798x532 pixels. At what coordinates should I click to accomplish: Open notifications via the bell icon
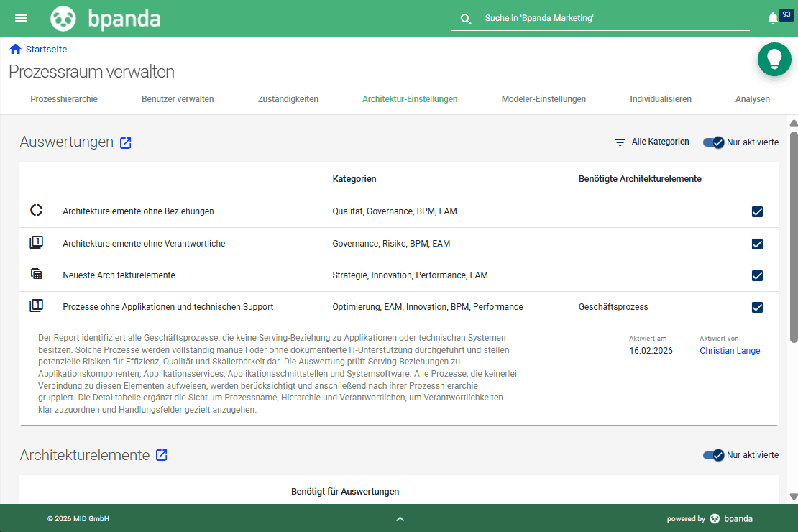(x=772, y=17)
